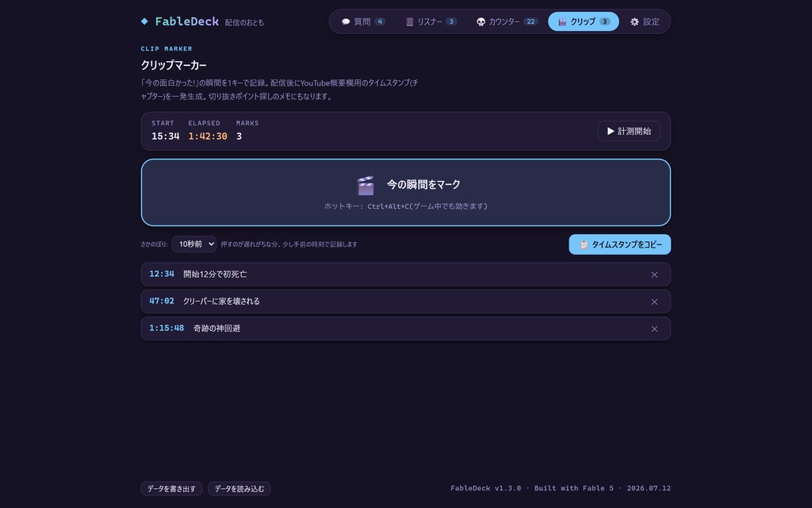Click the 質問 tab badge 4
Screen dimensions: 812x508
[x=380, y=21]
